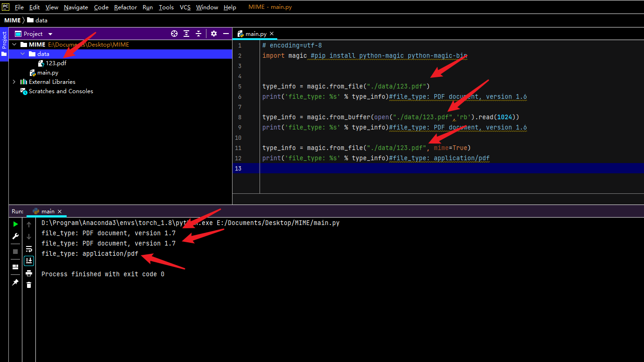Click the print icon in Run console

[29, 273]
